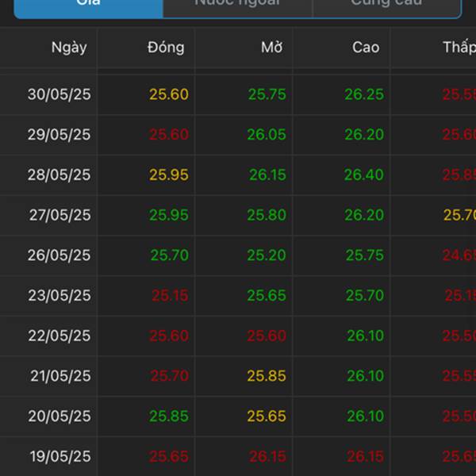Select the 26/05/25 date row
Screen dimensions: 476x476
pos(238,255)
